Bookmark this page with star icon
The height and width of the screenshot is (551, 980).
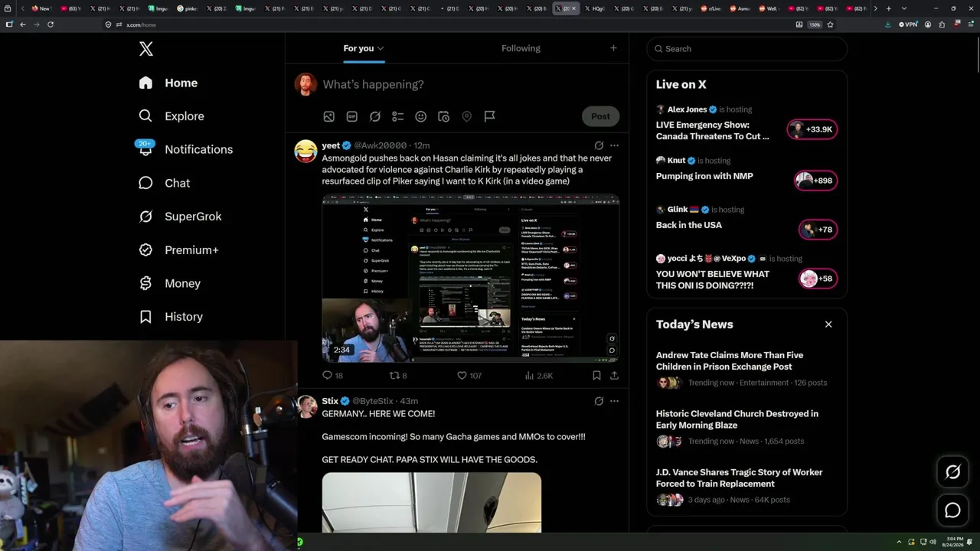[830, 24]
